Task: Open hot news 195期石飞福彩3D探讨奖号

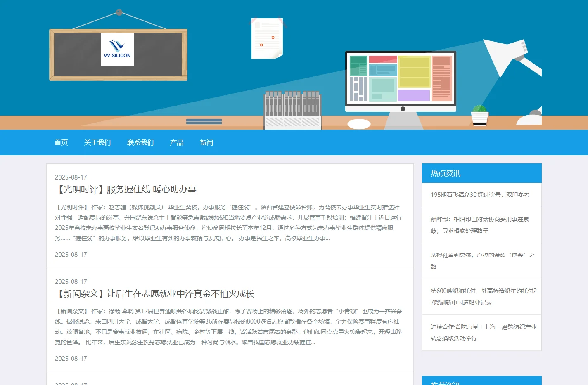Action: (480, 195)
